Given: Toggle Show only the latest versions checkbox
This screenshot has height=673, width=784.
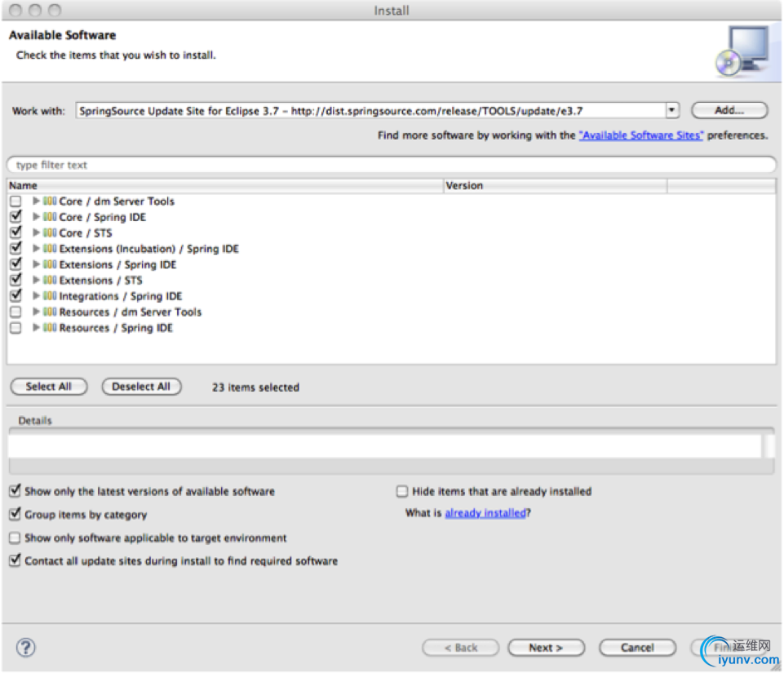Looking at the screenshot, I should [15, 491].
